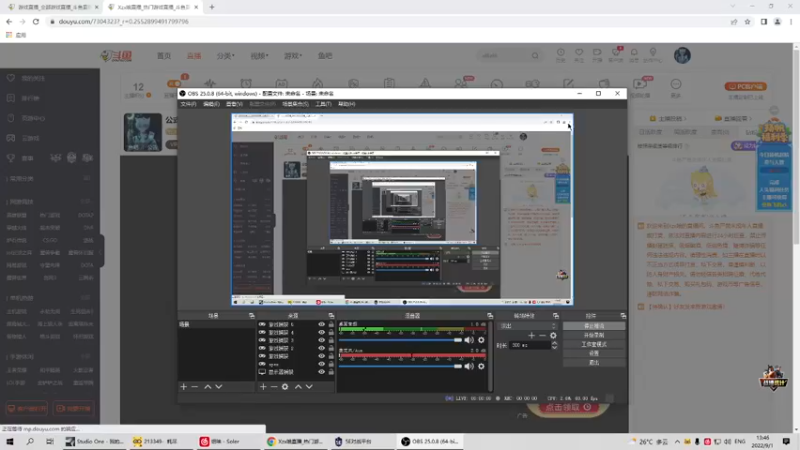Go to the 首页 link on Douyu
Screen dimensions: 800x450
click(164, 56)
